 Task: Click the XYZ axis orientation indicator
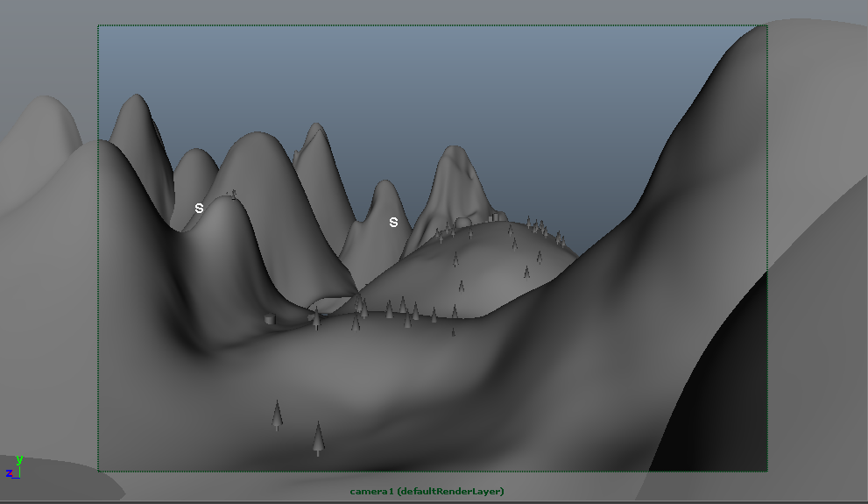pyautogui.click(x=14, y=467)
